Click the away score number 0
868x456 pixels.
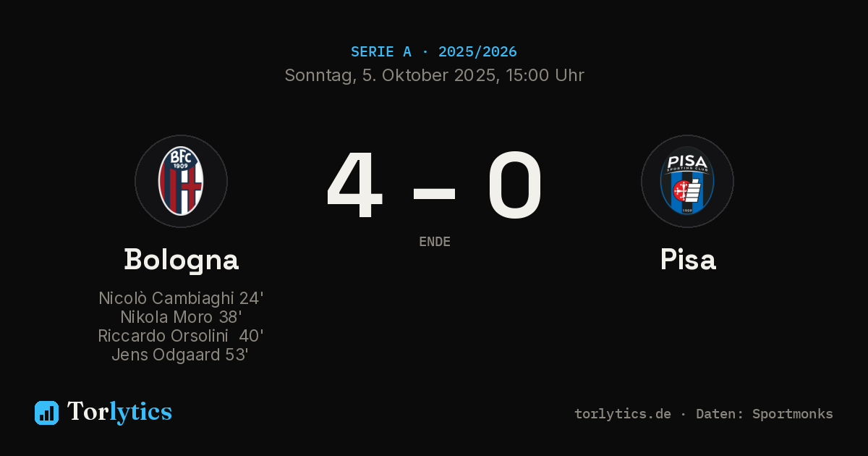[514, 185]
